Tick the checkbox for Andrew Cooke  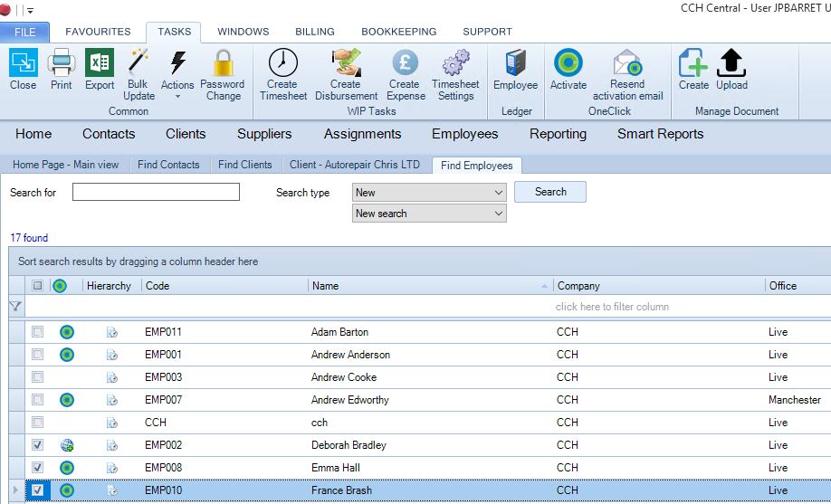(x=38, y=376)
